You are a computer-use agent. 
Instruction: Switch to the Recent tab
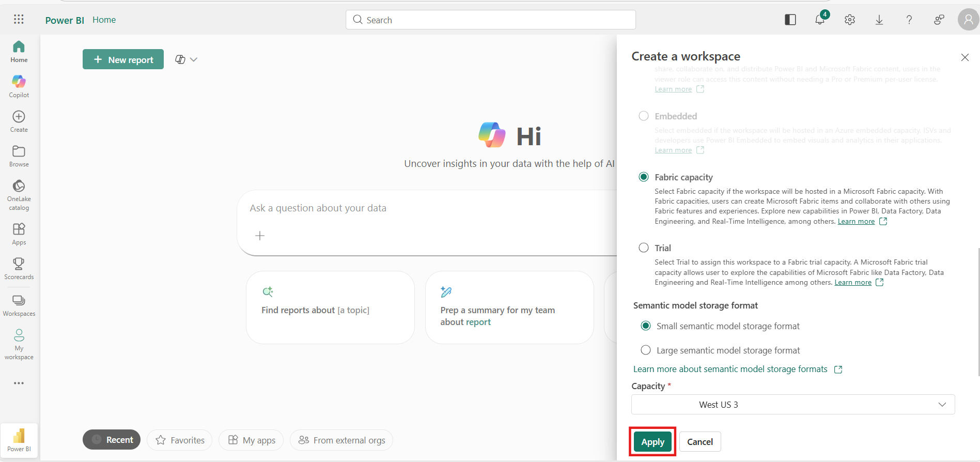tap(112, 440)
